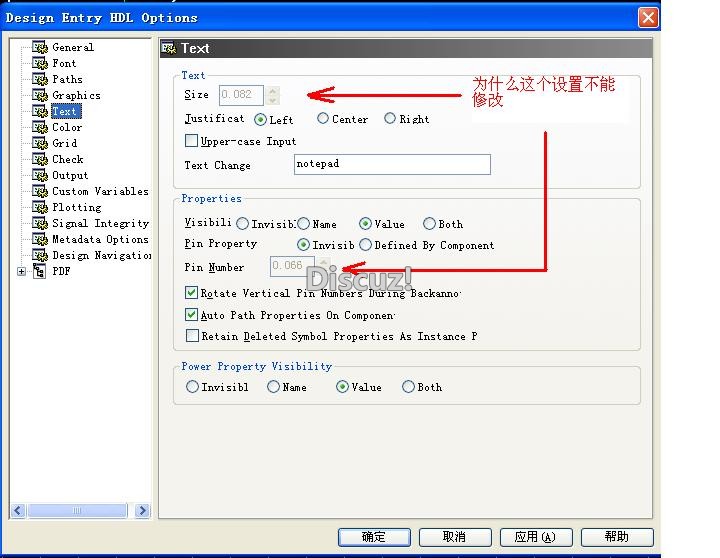This screenshot has height=558, width=720.
Task: Click the Output category icon
Action: 40,175
